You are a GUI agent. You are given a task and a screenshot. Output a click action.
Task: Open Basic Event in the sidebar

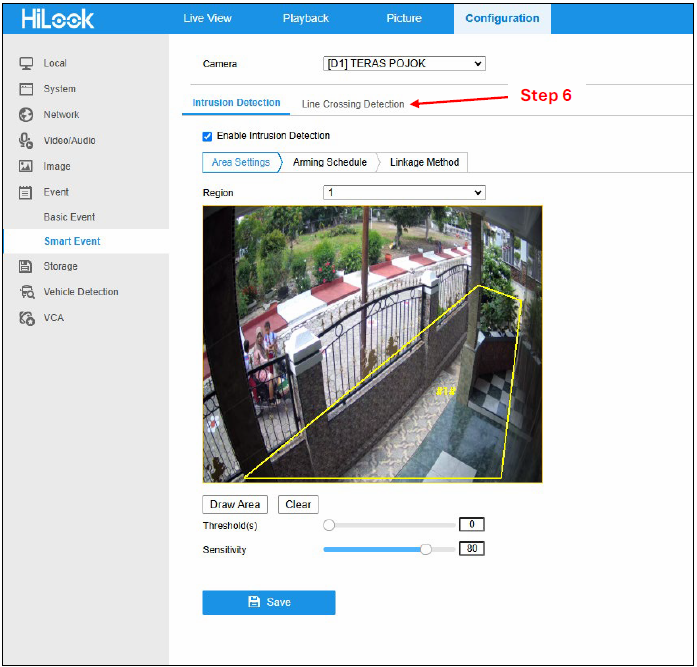pyautogui.click(x=69, y=217)
